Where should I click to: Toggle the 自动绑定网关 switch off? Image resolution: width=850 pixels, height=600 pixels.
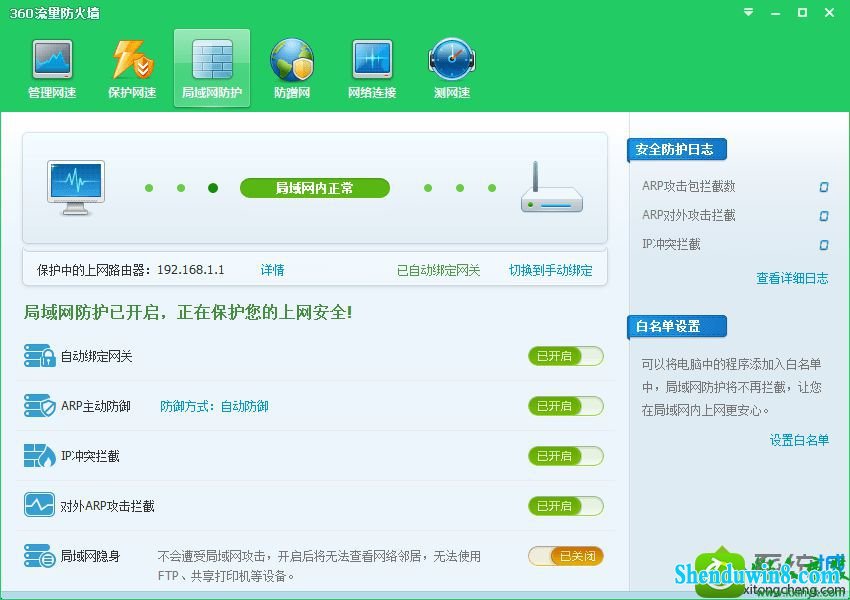565,356
